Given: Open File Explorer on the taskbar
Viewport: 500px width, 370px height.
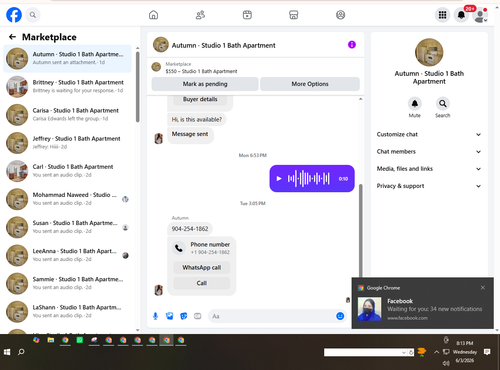Looking at the screenshot, I should click(x=51, y=340).
